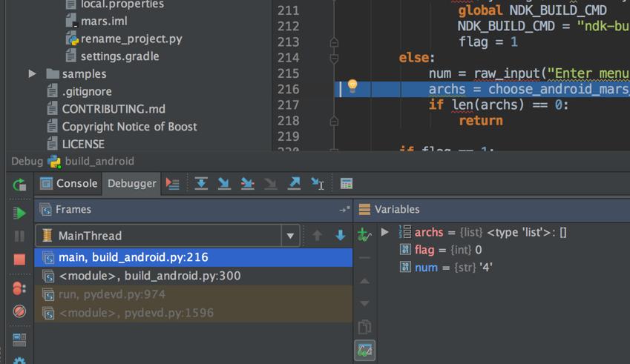This screenshot has height=364, width=630.
Task: View breakpoints with red dots icon
Action: click(x=19, y=288)
